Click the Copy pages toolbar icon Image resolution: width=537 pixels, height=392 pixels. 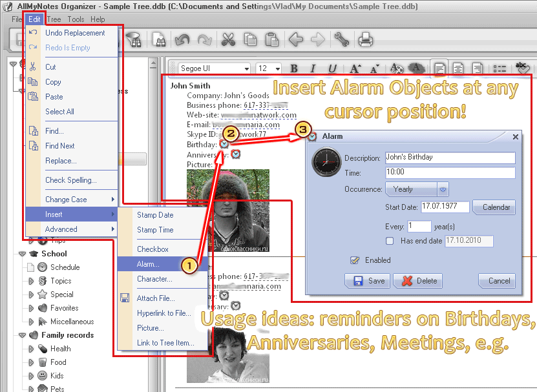(x=250, y=39)
